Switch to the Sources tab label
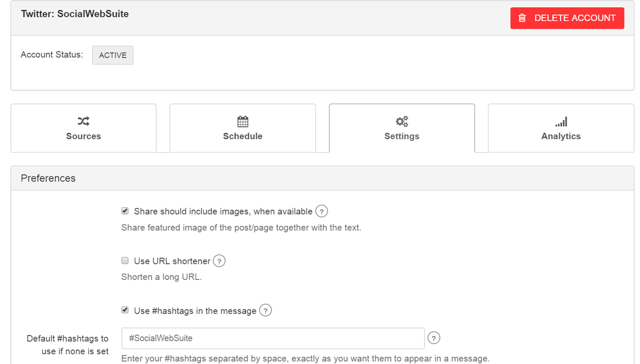 [x=84, y=136]
